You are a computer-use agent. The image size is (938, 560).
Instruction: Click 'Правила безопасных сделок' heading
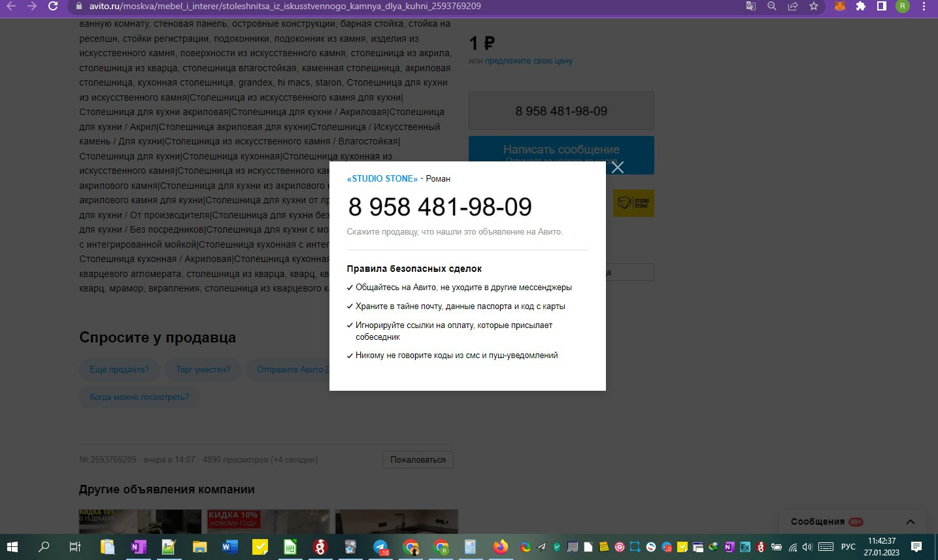[414, 269]
